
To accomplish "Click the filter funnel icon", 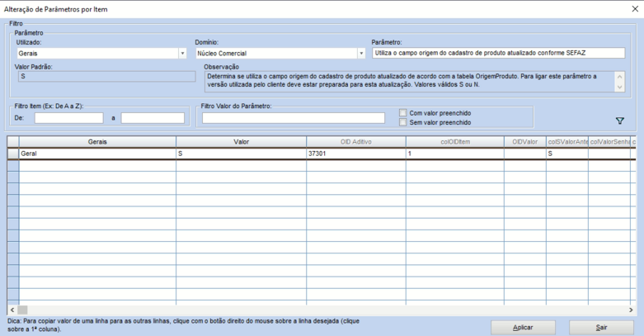I will [x=620, y=121].
